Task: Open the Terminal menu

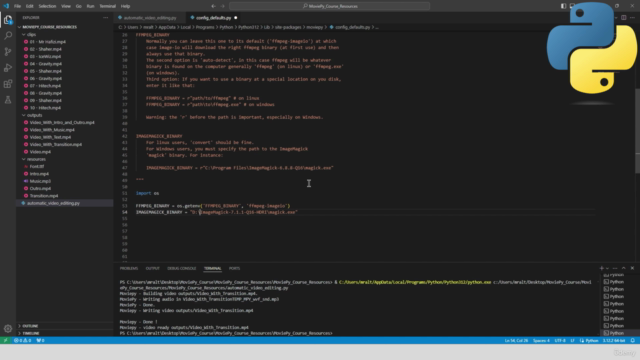Action: 107,6
